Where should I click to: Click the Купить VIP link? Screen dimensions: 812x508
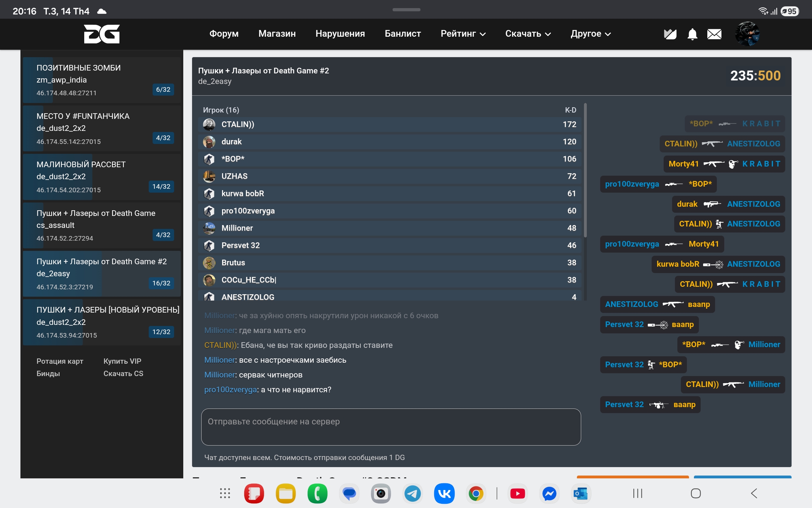click(x=122, y=361)
